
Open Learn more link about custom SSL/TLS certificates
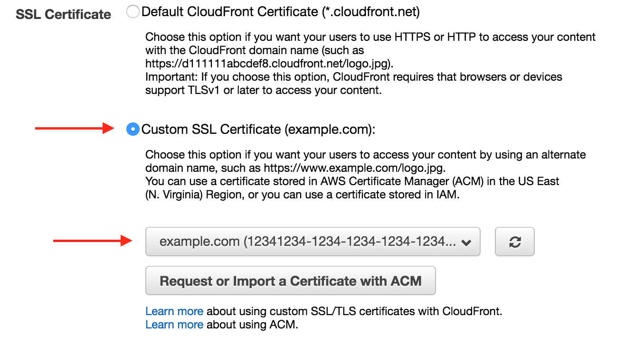(174, 312)
